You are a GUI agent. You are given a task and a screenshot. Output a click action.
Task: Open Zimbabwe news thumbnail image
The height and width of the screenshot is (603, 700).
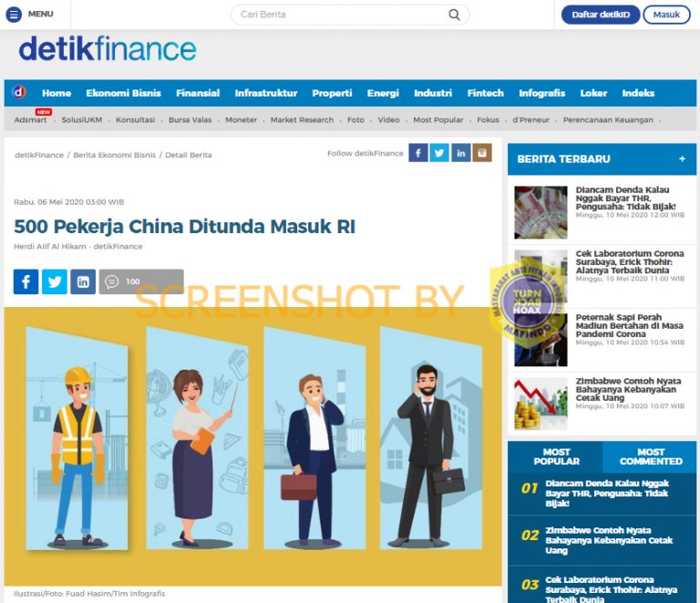[540, 404]
